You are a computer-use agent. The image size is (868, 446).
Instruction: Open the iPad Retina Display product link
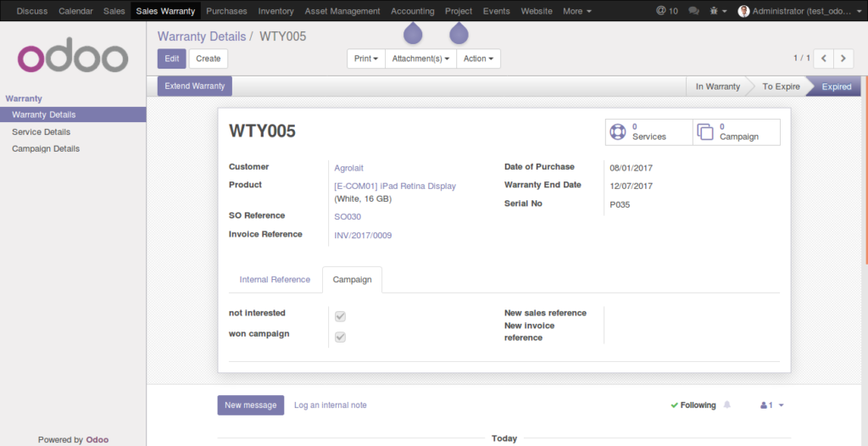395,187
